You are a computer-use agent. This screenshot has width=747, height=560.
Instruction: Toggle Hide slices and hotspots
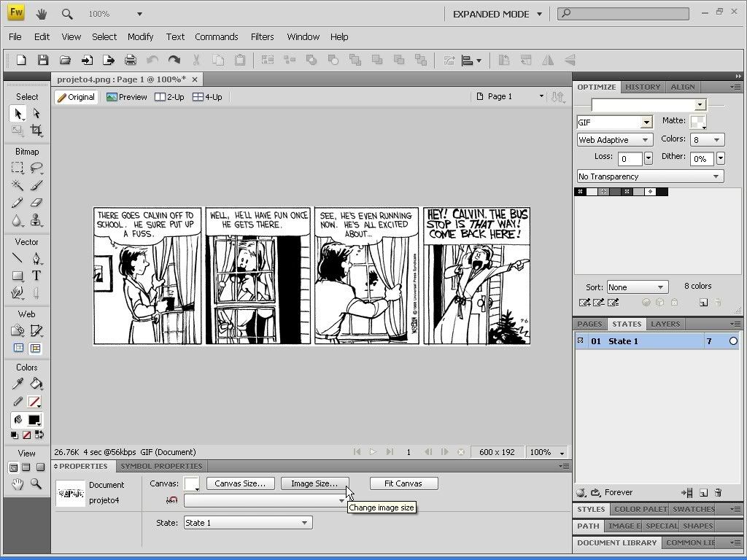(x=18, y=348)
